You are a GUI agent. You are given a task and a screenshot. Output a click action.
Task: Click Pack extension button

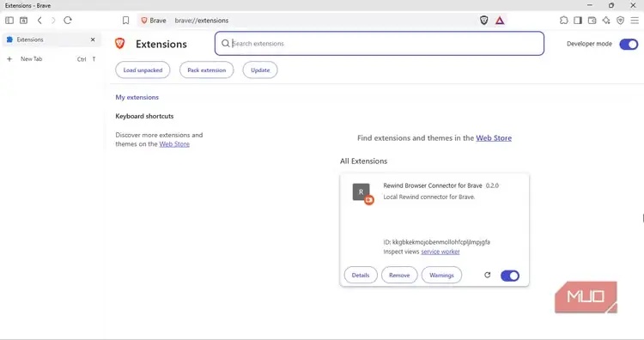[x=207, y=70]
